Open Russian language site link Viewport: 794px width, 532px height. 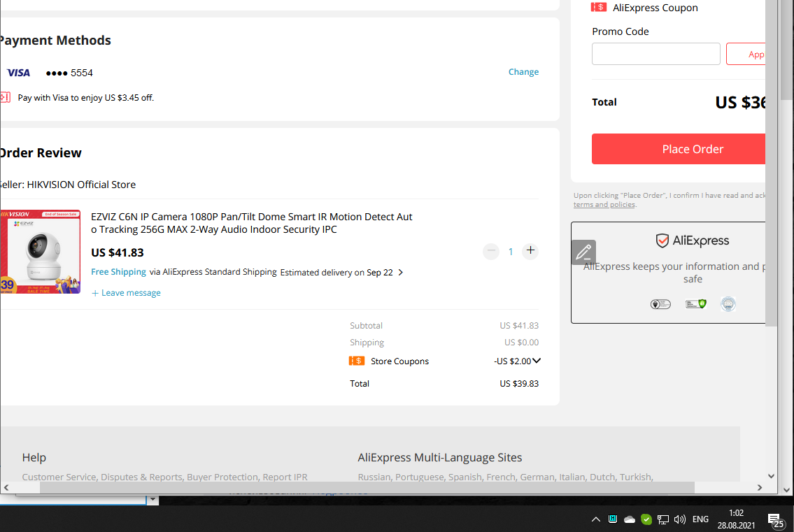click(x=374, y=477)
